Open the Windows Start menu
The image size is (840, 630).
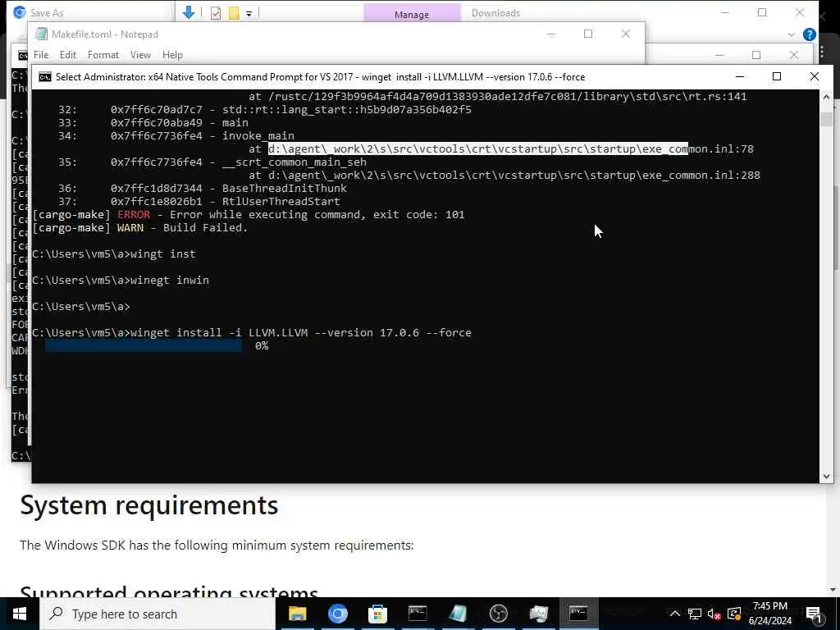click(20, 614)
